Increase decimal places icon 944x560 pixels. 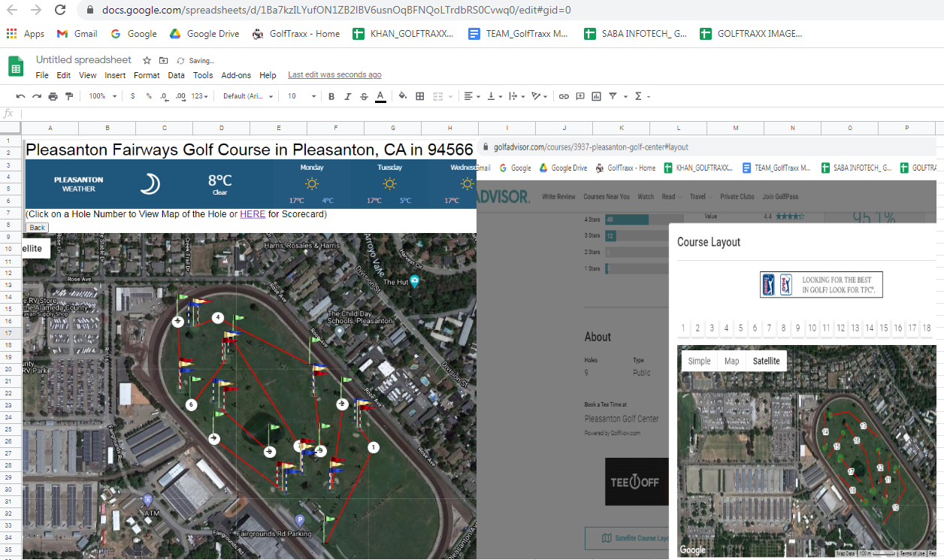coord(180,96)
